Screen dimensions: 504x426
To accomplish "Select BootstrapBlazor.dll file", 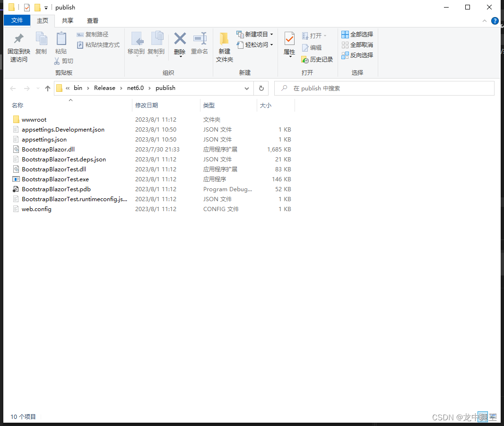I will pos(48,150).
